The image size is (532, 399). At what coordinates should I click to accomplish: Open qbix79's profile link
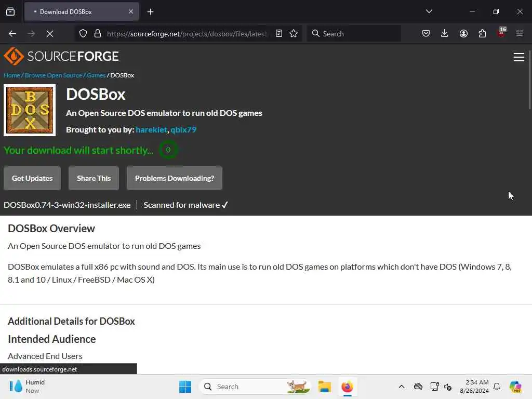coord(183,129)
